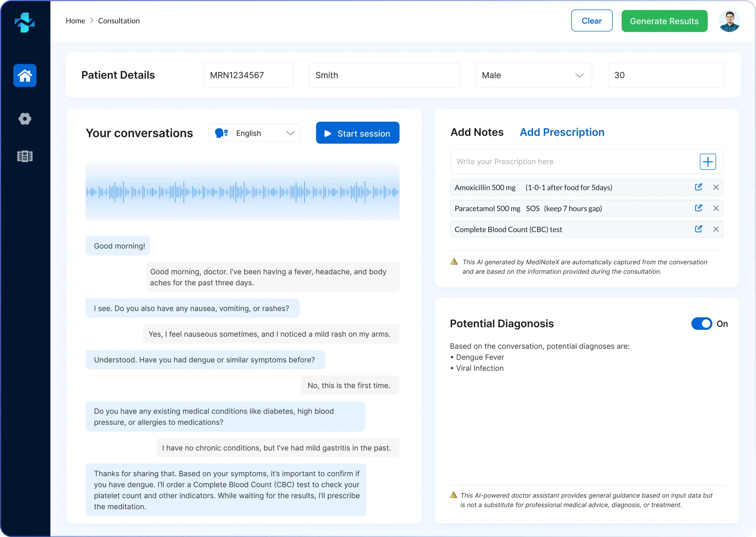The image size is (756, 537).
Task: Edit the Paracetamol 500 mg prescription
Action: 698,208
